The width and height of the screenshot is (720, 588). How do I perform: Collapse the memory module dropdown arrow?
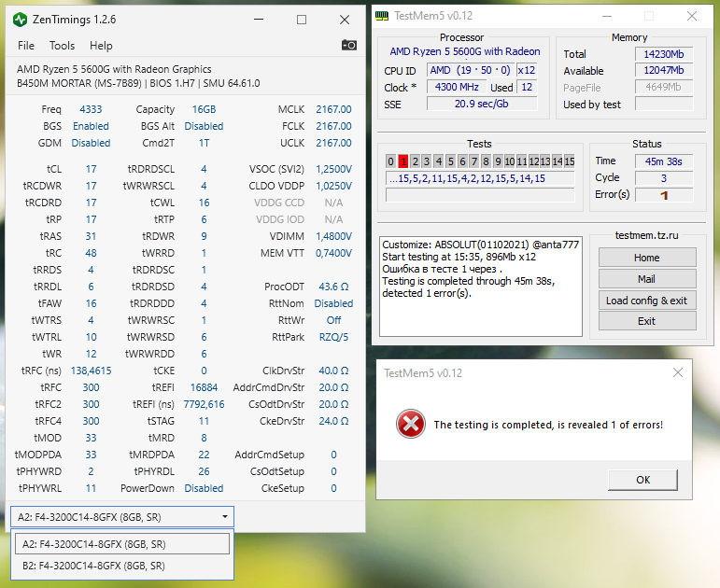pos(224,517)
